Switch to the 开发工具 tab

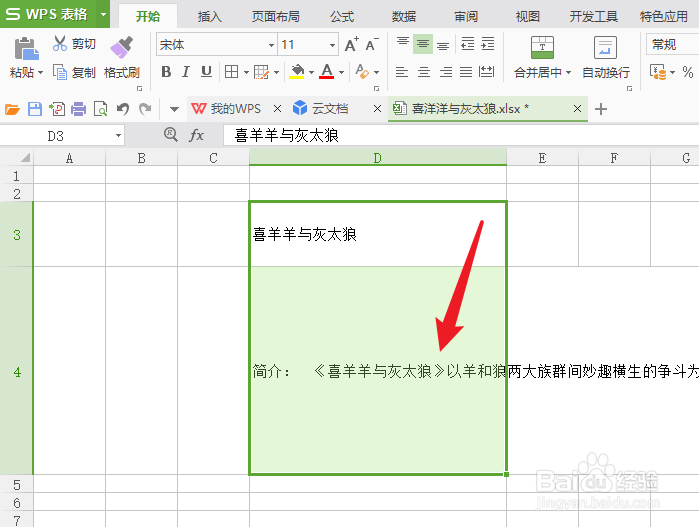pos(594,16)
